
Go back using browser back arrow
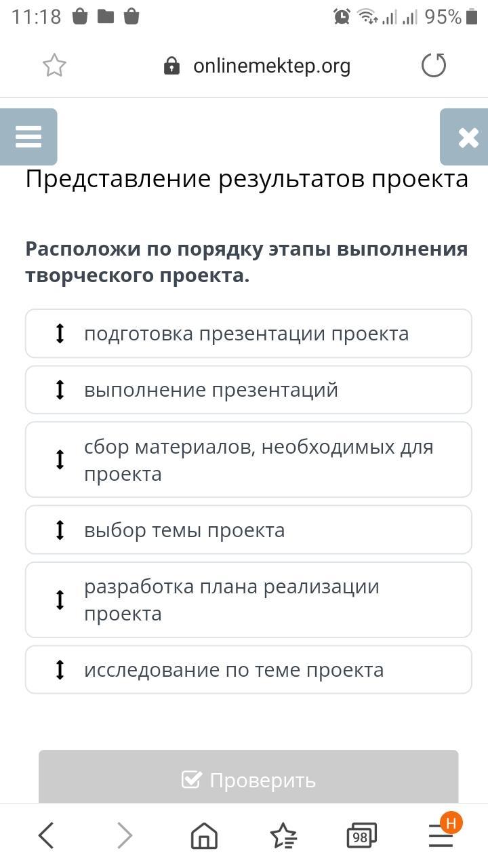tap(46, 835)
